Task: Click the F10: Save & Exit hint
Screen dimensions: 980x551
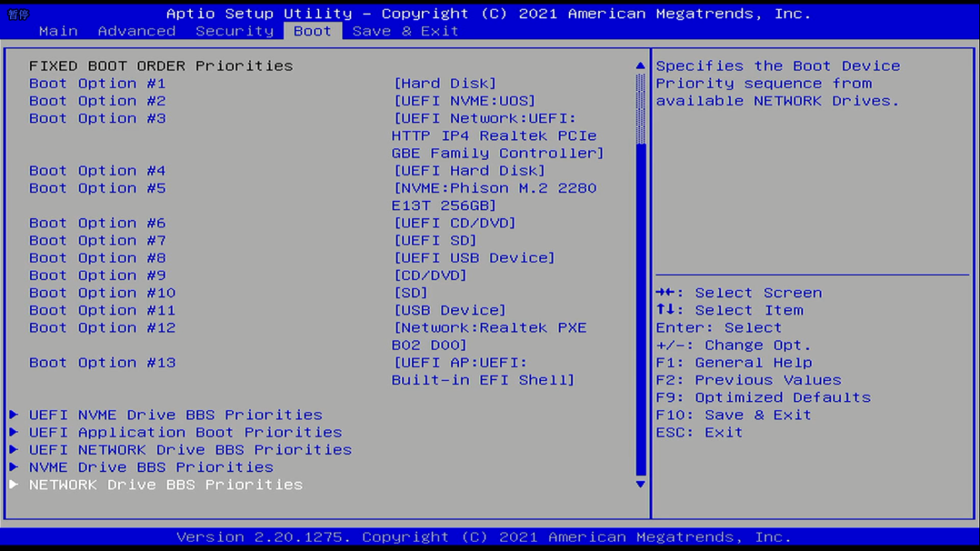Action: [733, 415]
